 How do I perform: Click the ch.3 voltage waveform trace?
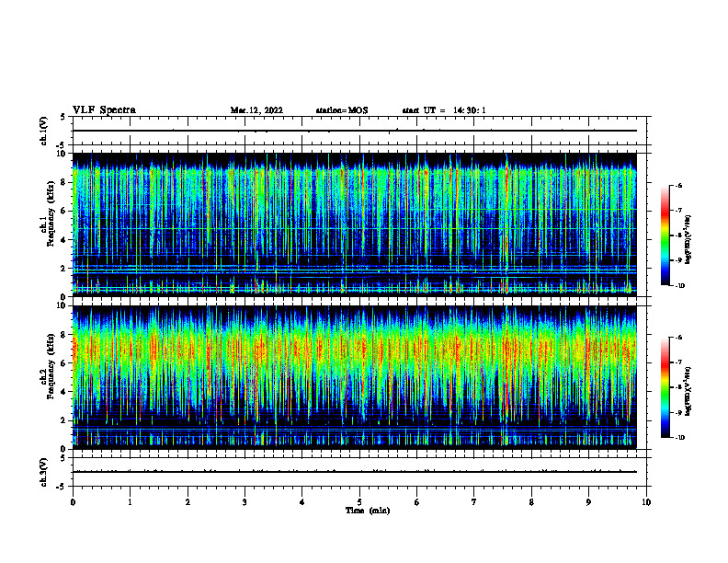(354, 472)
